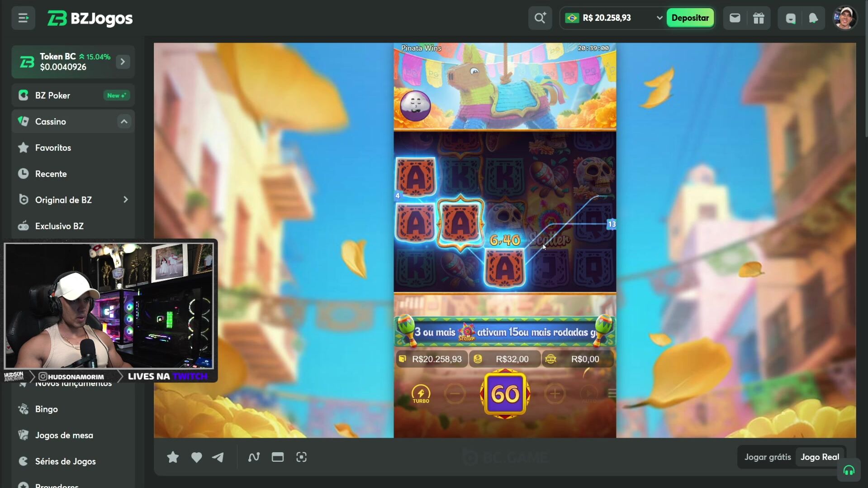Open the chat bubble icon
Viewport: 868px width, 488px height.
[790, 18]
